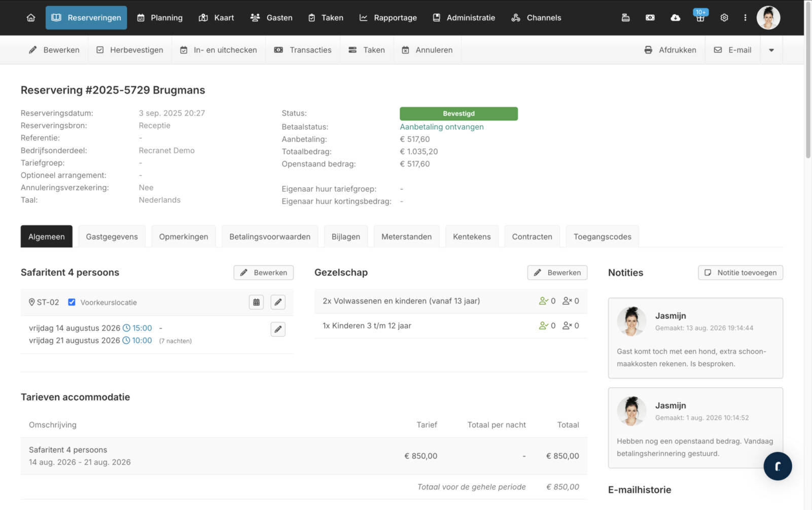Click the cash register icon in header
The image size is (812, 510).
(x=625, y=18)
